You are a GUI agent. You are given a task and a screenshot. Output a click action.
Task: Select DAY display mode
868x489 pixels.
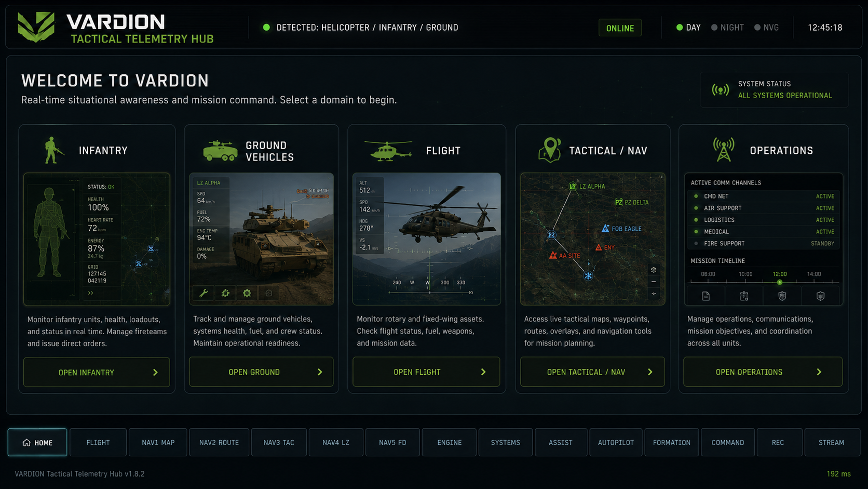coord(688,28)
